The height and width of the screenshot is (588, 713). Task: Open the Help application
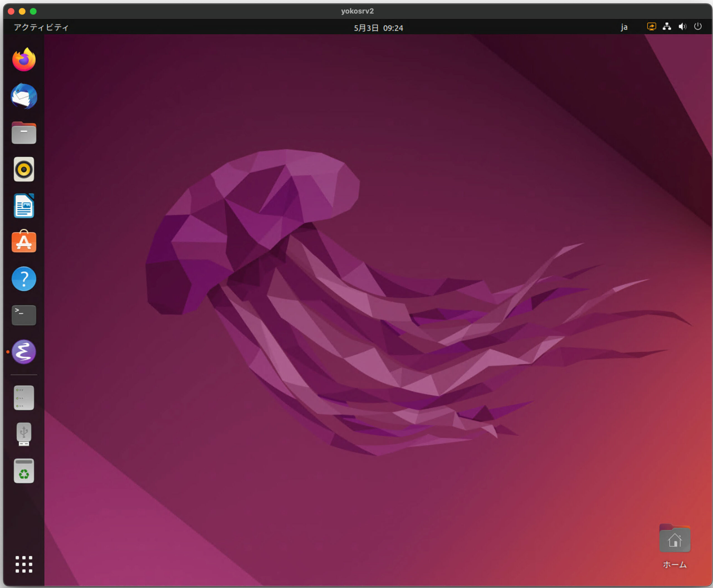[24, 279]
